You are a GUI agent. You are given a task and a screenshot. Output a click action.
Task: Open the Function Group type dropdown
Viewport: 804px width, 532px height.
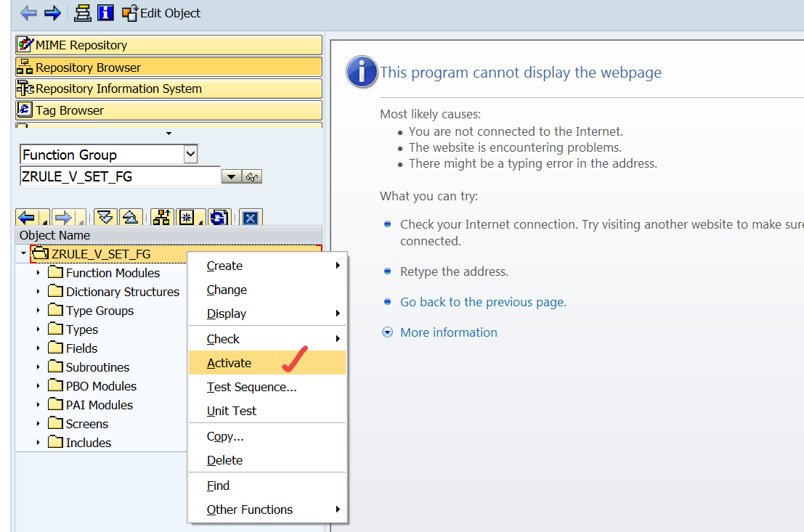[190, 154]
